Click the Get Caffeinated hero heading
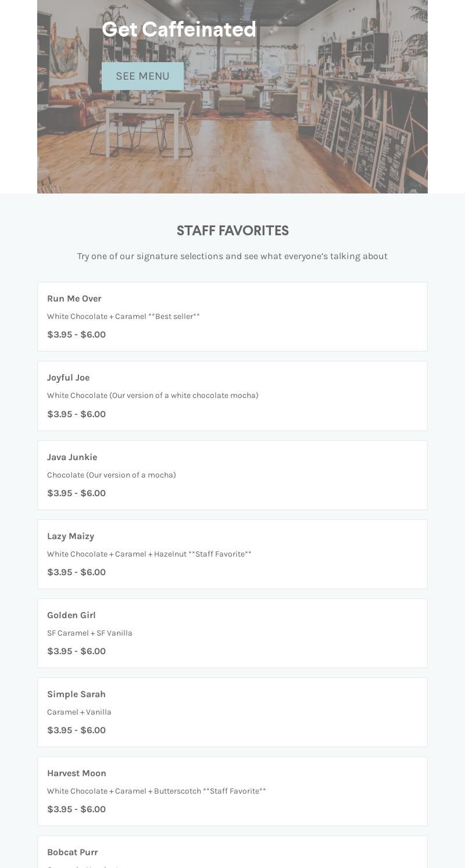This screenshot has height=868, width=465. (x=179, y=30)
